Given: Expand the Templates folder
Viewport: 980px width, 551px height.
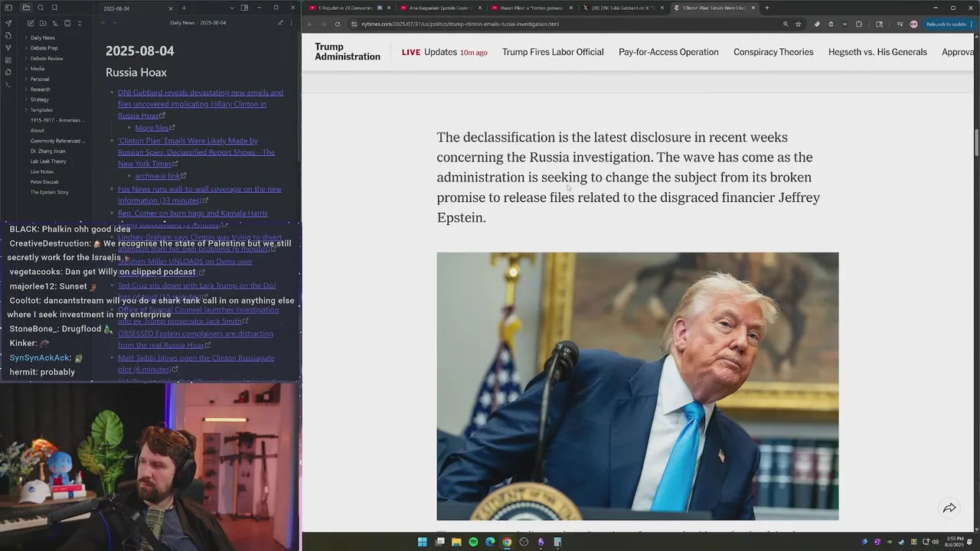Looking at the screenshot, I should tap(41, 110).
